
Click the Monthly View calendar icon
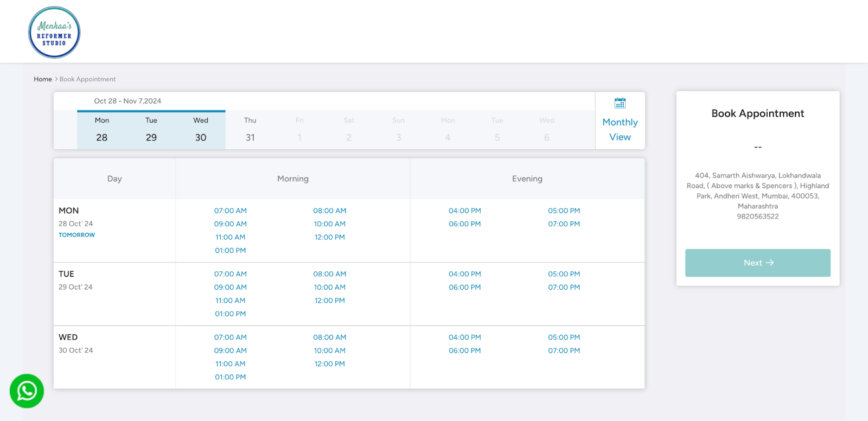tap(620, 103)
